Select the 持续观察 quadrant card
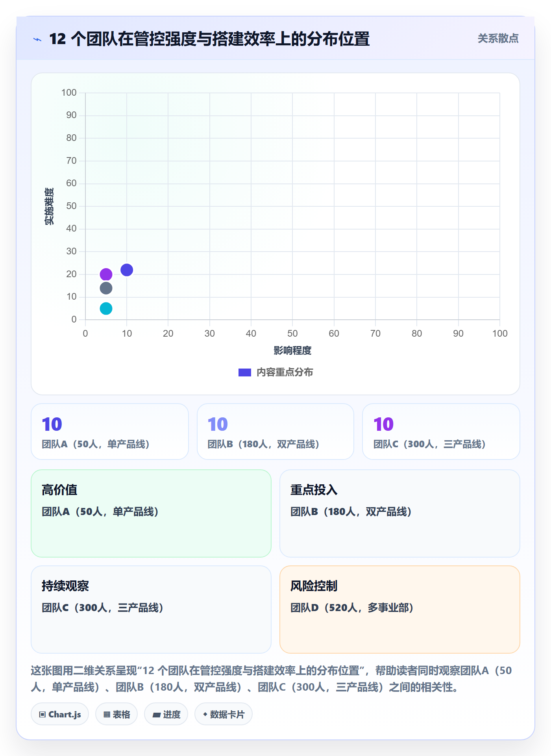The width and height of the screenshot is (551, 756). tap(151, 610)
